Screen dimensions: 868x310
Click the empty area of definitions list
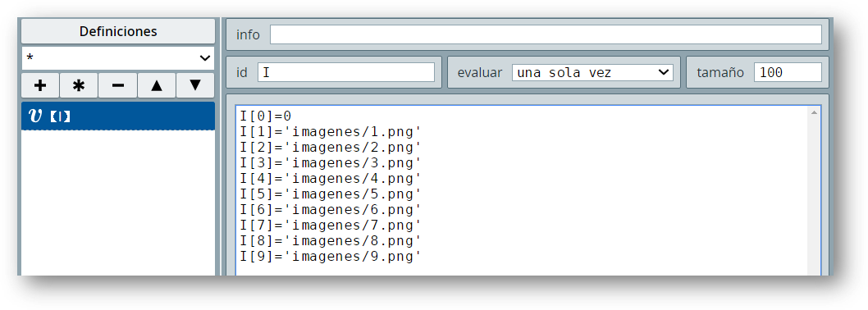pos(118,203)
